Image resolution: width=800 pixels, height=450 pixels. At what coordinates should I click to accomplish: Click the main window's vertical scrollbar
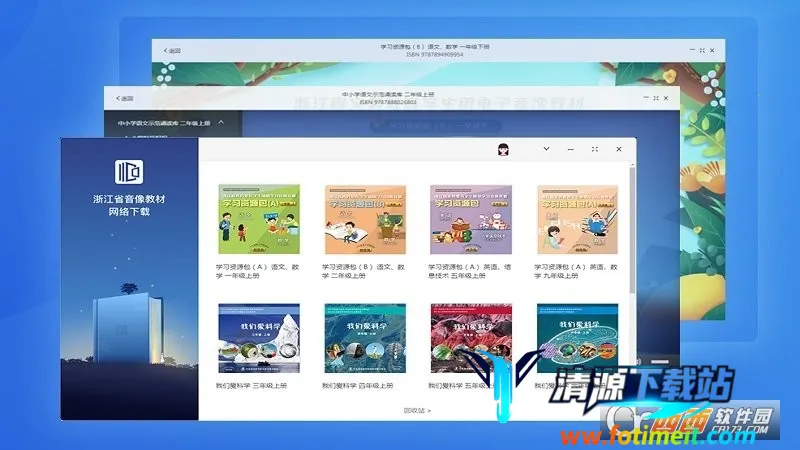pos(632,230)
